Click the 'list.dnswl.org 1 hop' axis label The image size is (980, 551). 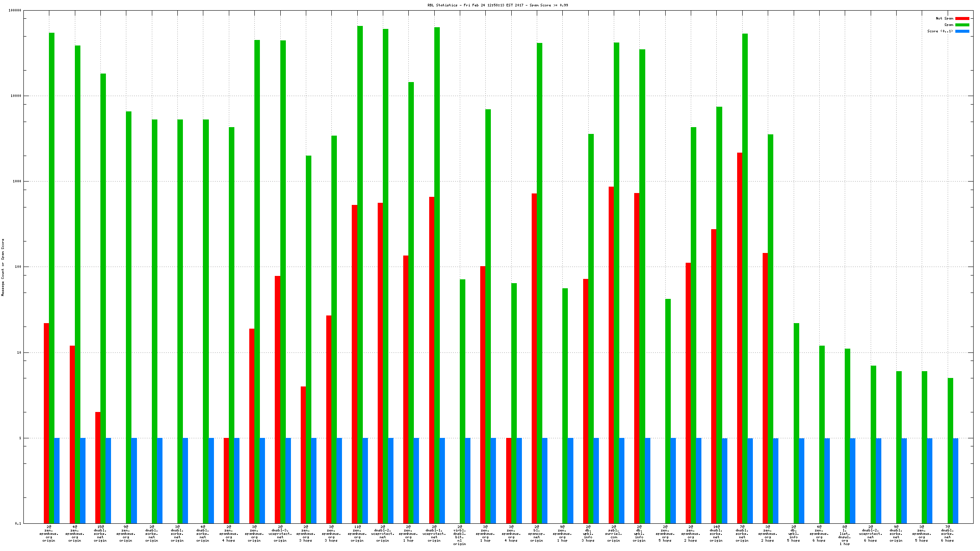tap(844, 535)
